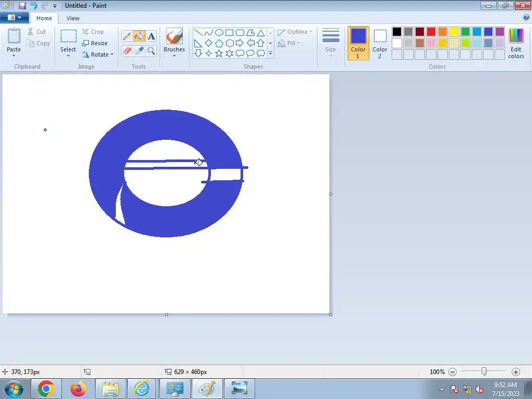Viewport: 532px width, 399px height.
Task: Click the Save icon in title bar
Action: (22, 5)
